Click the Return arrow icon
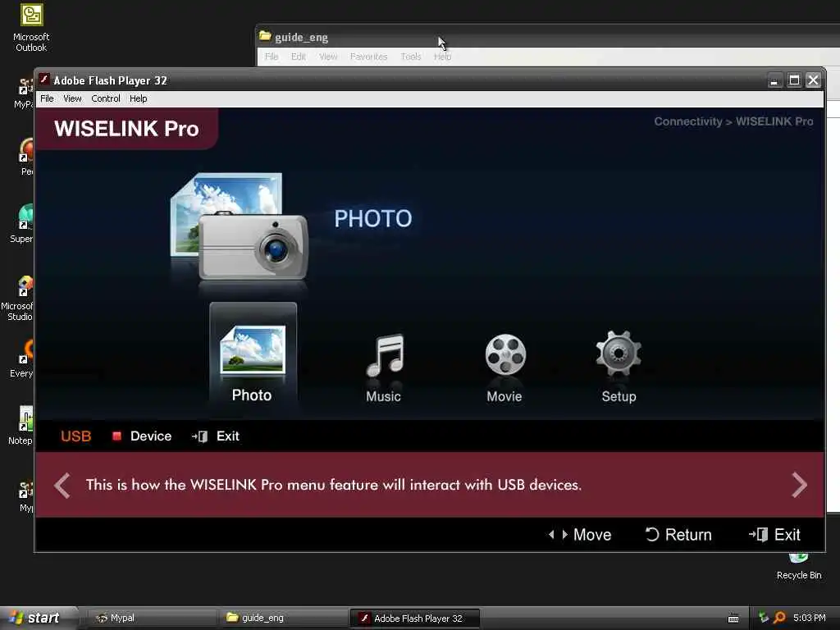 coord(651,535)
